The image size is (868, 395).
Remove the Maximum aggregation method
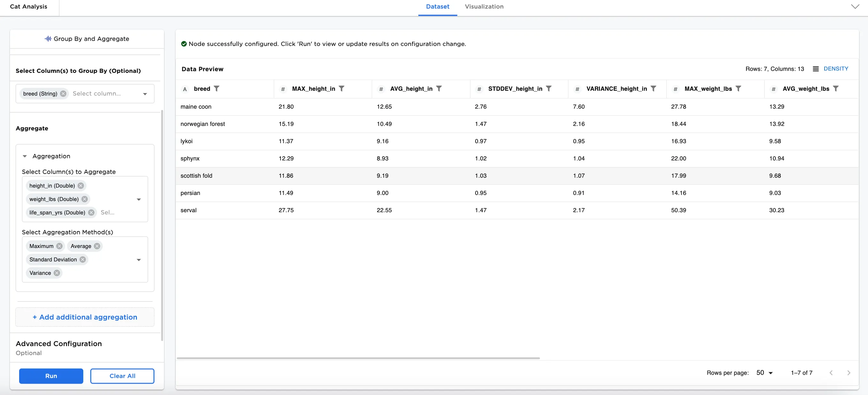coord(59,246)
